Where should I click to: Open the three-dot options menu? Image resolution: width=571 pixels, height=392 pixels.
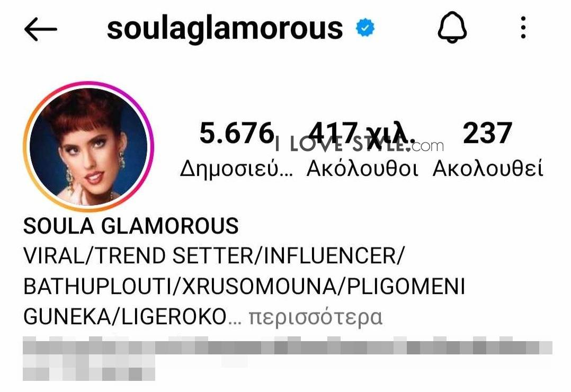523,28
